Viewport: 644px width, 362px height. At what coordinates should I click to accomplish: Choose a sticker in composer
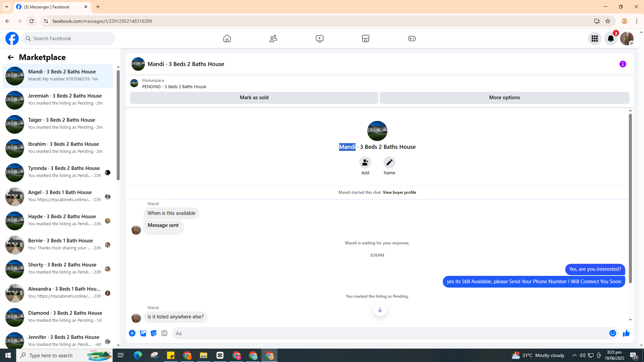154,333
